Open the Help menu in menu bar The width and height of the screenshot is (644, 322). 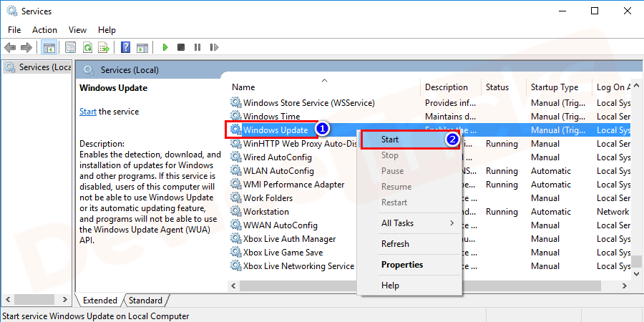(107, 30)
